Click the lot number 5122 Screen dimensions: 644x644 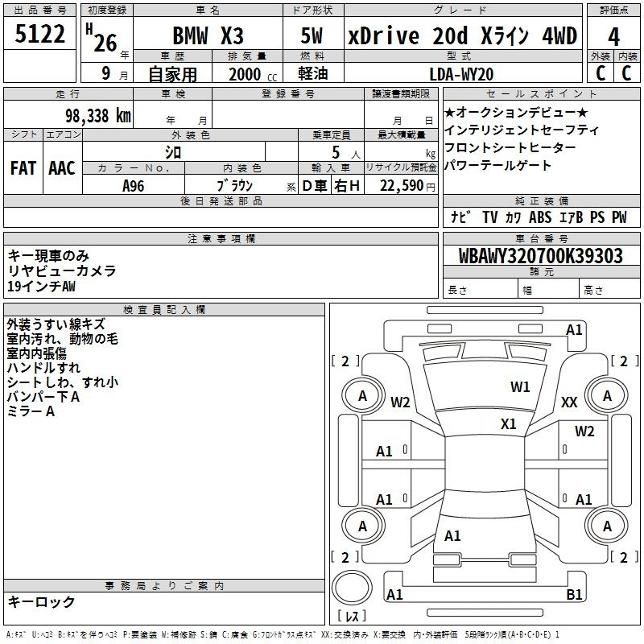point(40,34)
